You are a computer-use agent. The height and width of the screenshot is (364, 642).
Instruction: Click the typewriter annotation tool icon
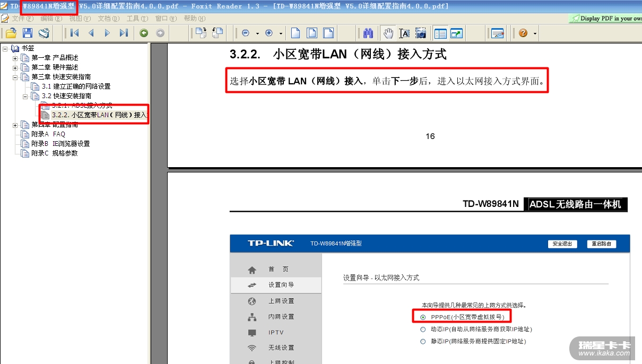[497, 33]
